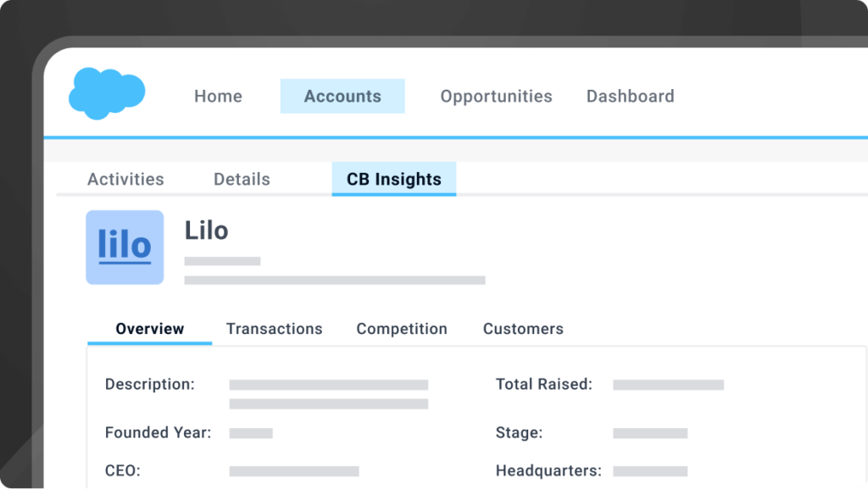
Task: Open the Transactions sub-tab
Action: pos(274,329)
